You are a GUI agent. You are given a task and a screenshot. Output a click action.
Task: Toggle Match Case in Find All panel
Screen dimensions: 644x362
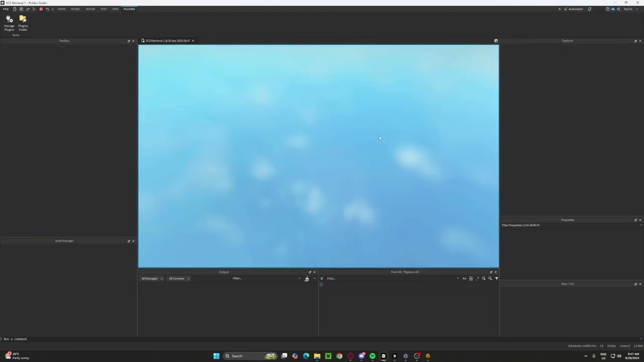(x=464, y=278)
